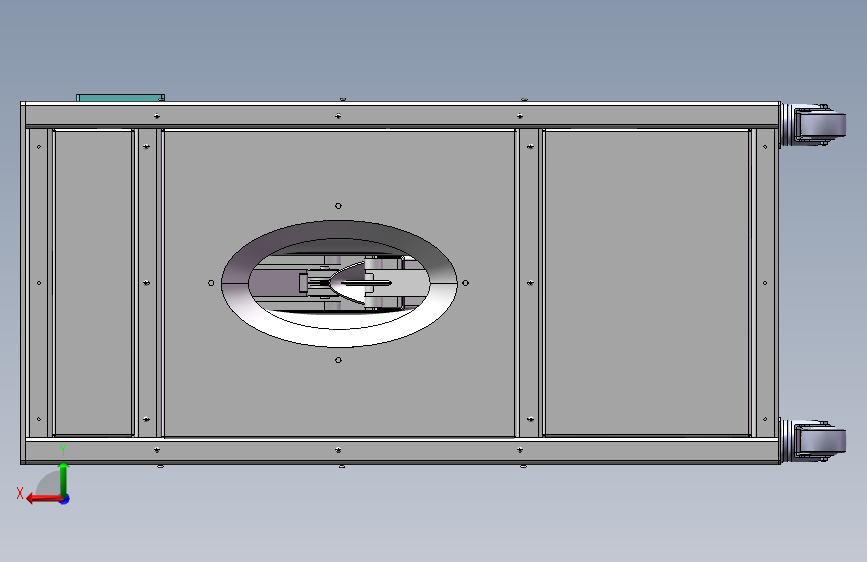Screen dimensions: 867x562
Task: Click the red X axis arrow of the triad
Action: pyautogui.click(x=44, y=499)
